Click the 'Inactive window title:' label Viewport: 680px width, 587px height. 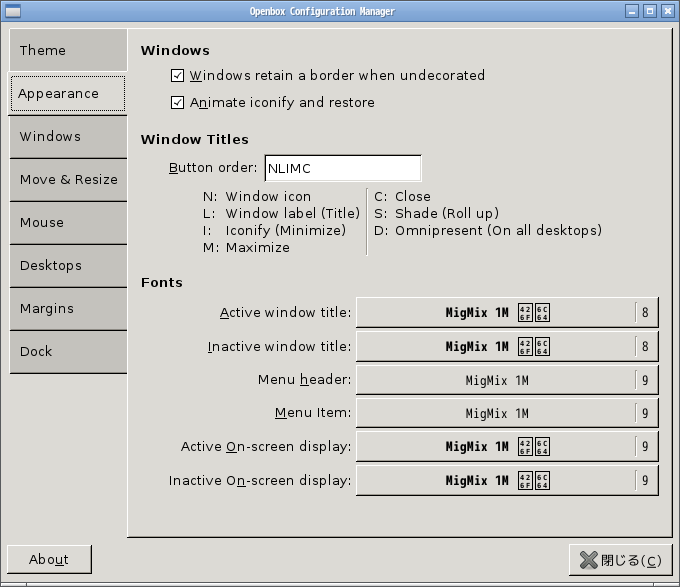pyautogui.click(x=279, y=346)
